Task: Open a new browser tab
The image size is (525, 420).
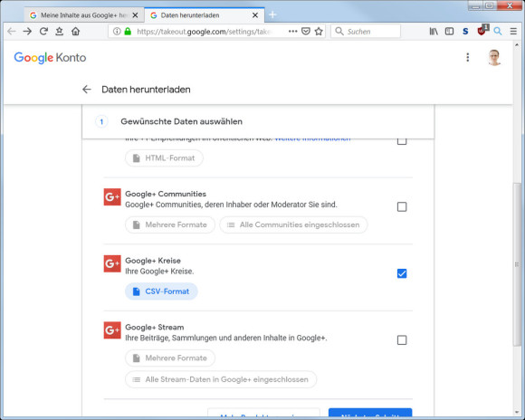Action: click(272, 14)
